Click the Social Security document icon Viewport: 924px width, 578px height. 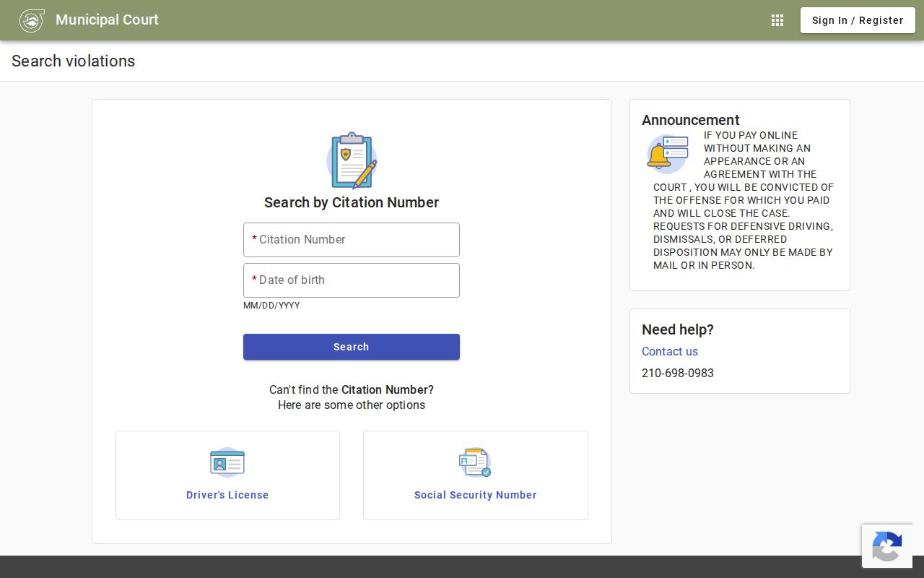(475, 462)
